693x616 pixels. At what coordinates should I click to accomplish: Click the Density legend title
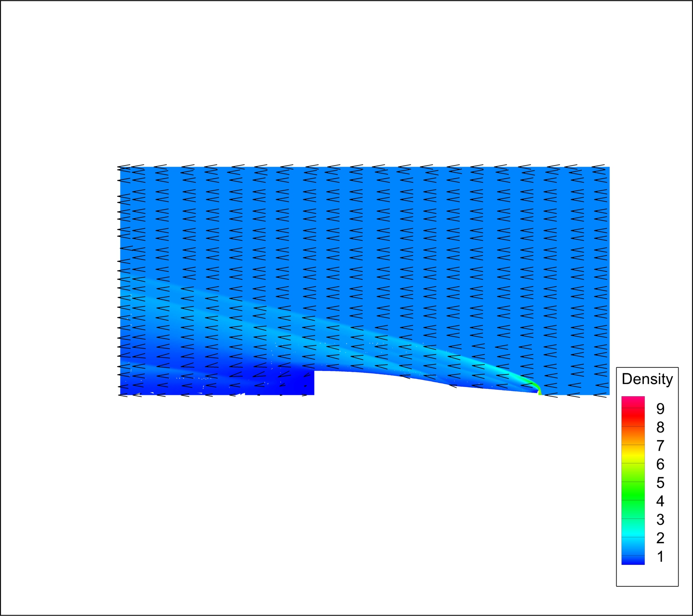pos(648,379)
